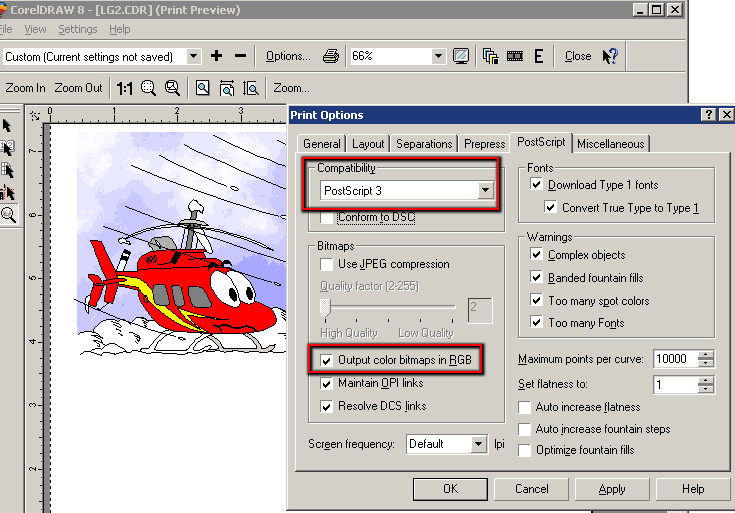Image resolution: width=735 pixels, height=513 pixels.
Task: Click the ruler origin corner icon
Action: pyautogui.click(x=35, y=115)
